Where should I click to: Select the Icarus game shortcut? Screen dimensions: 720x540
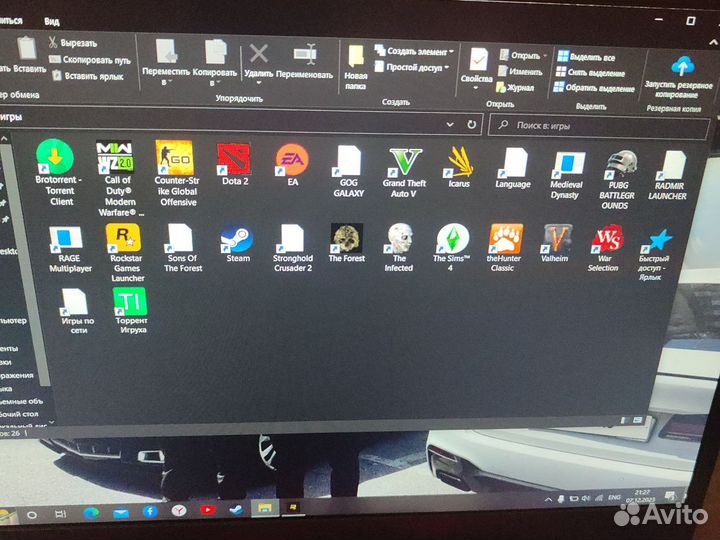(x=459, y=167)
